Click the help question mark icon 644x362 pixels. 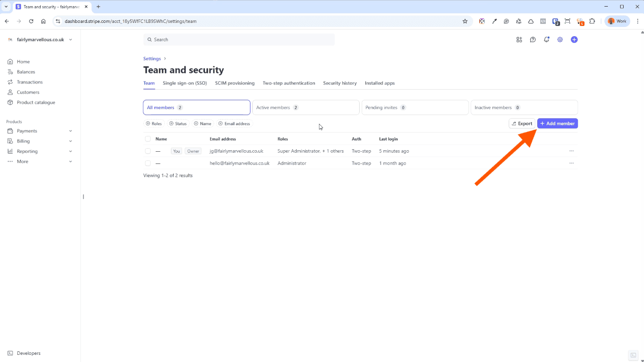click(x=533, y=40)
